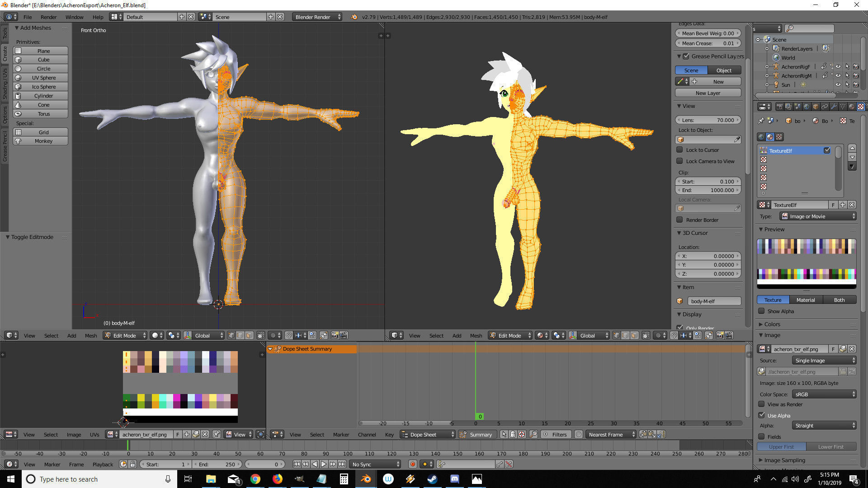Toggle auto keyframe record button in timeline
The image size is (868, 488).
412,464
